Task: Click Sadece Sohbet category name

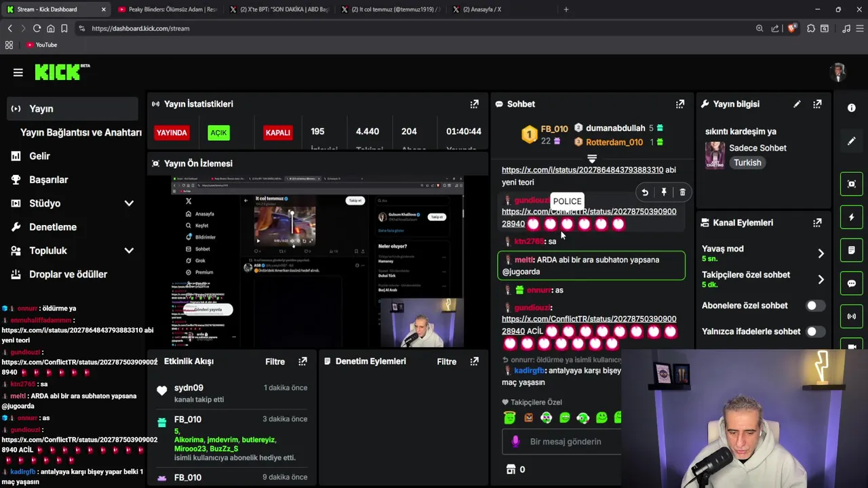Action: (757, 148)
